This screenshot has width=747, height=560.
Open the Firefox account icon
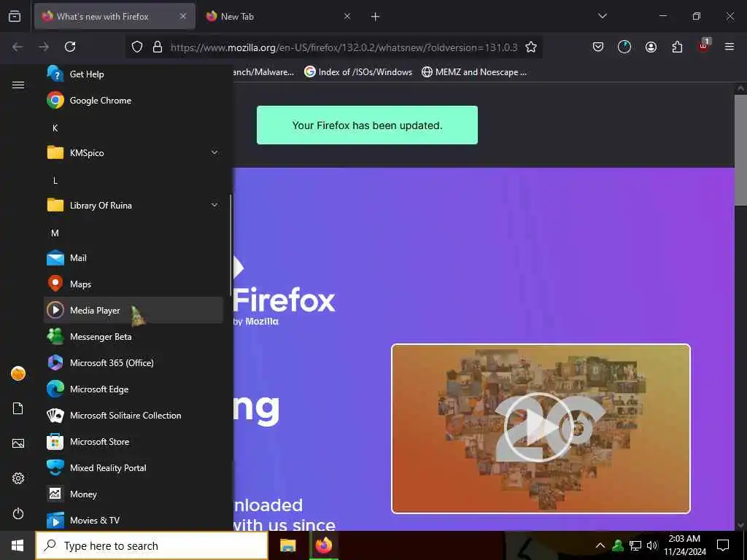(651, 47)
